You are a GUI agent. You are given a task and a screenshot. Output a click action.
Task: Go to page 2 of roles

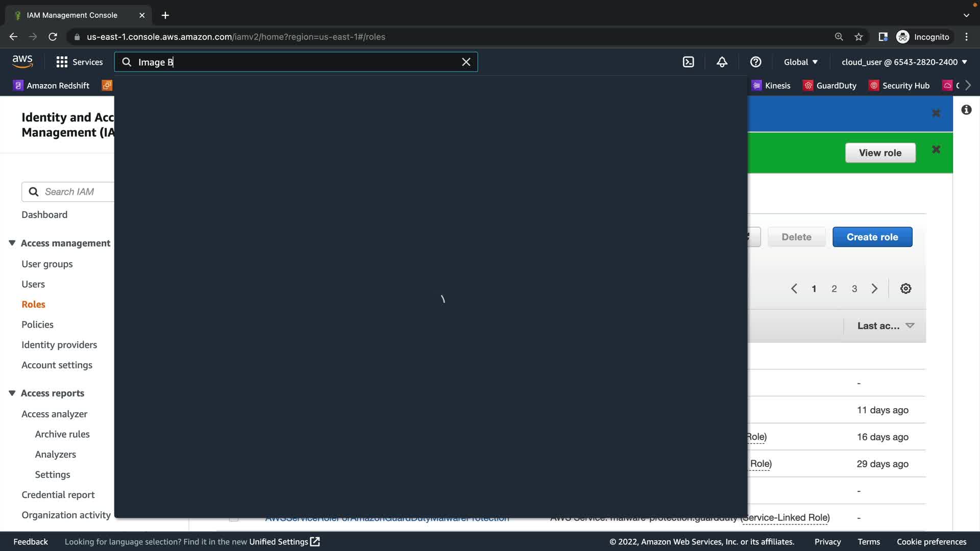(834, 289)
